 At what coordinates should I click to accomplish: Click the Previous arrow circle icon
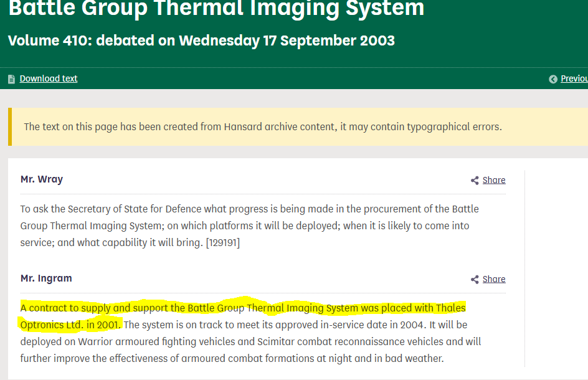(x=552, y=78)
